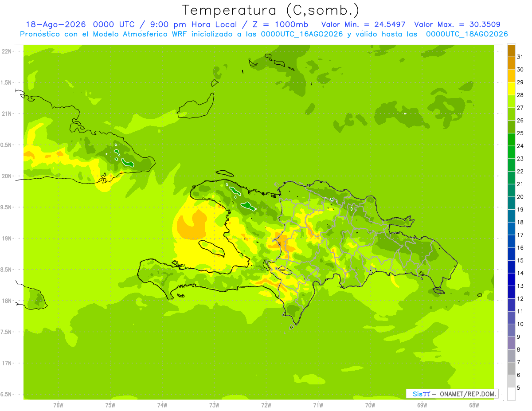Click the "75W" longitude axis label

pyautogui.click(x=110, y=405)
